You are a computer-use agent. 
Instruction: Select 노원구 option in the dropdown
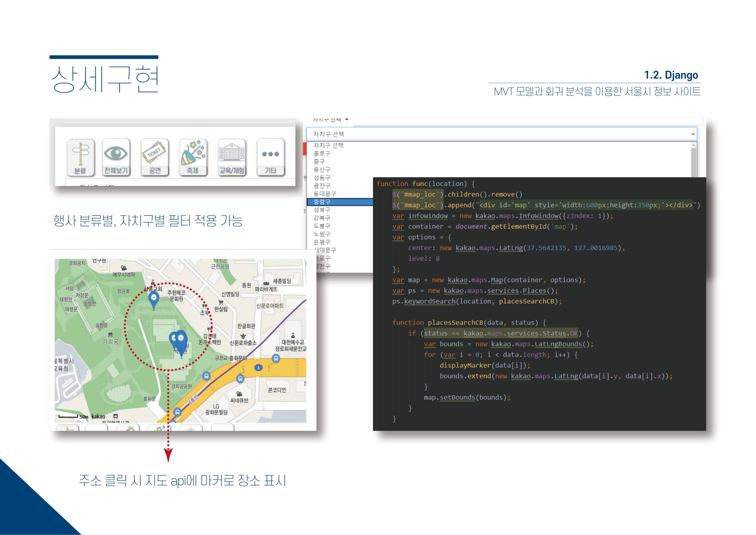tap(322, 234)
